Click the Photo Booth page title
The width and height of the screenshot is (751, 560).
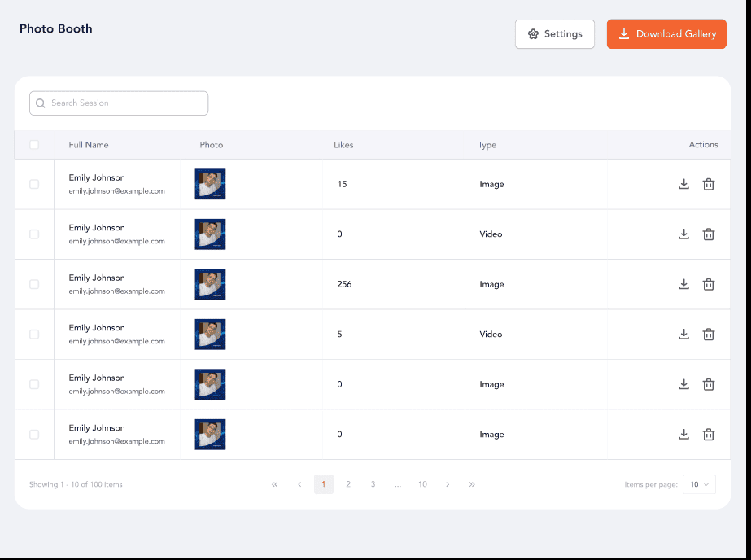56,28
